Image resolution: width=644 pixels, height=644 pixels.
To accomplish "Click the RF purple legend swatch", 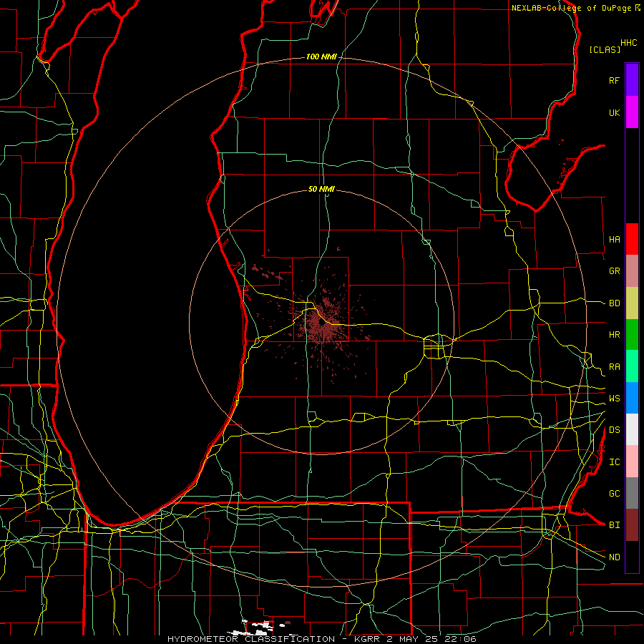I will click(632, 80).
